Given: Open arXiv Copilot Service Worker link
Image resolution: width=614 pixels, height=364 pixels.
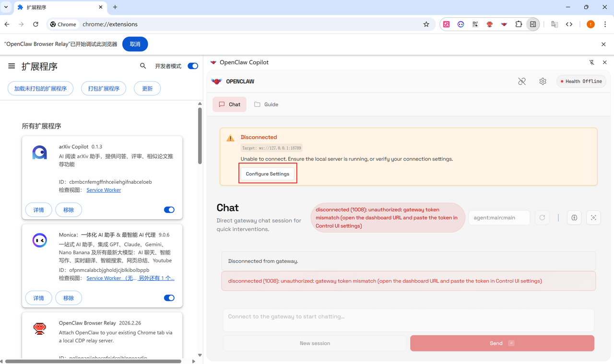Looking at the screenshot, I should point(104,190).
